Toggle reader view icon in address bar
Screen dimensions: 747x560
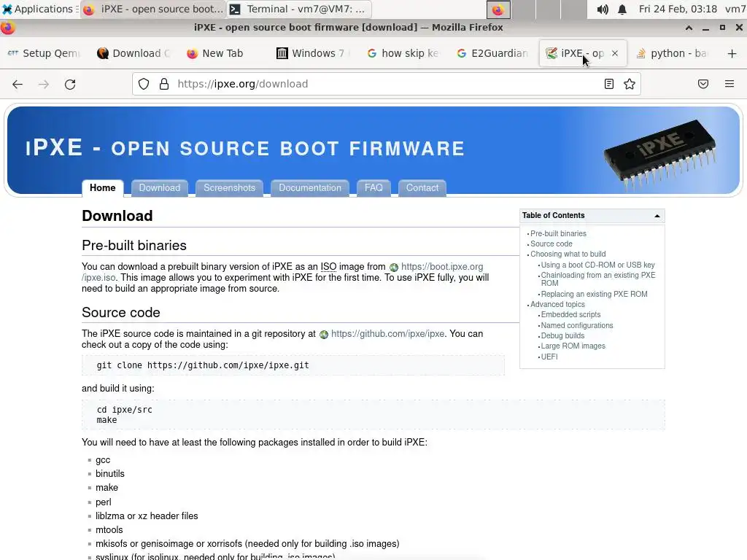tap(609, 85)
